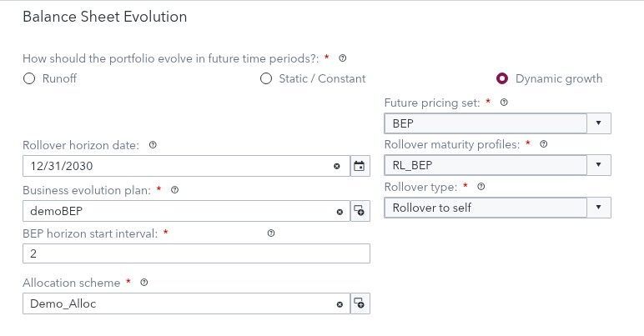644x336 pixels.
Task: Browse for an allocation scheme
Action: click(x=360, y=304)
